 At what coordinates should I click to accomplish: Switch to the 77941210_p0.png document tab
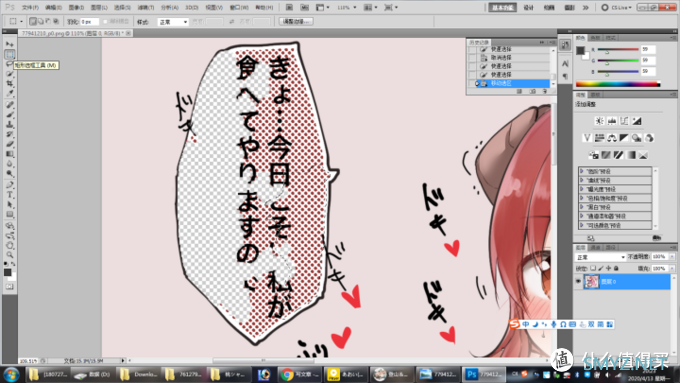pyautogui.click(x=73, y=33)
